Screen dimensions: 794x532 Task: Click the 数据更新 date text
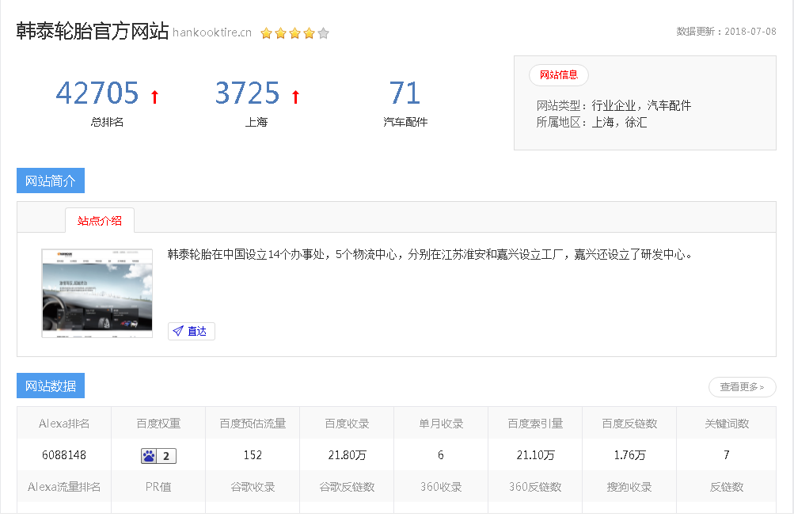(x=726, y=32)
